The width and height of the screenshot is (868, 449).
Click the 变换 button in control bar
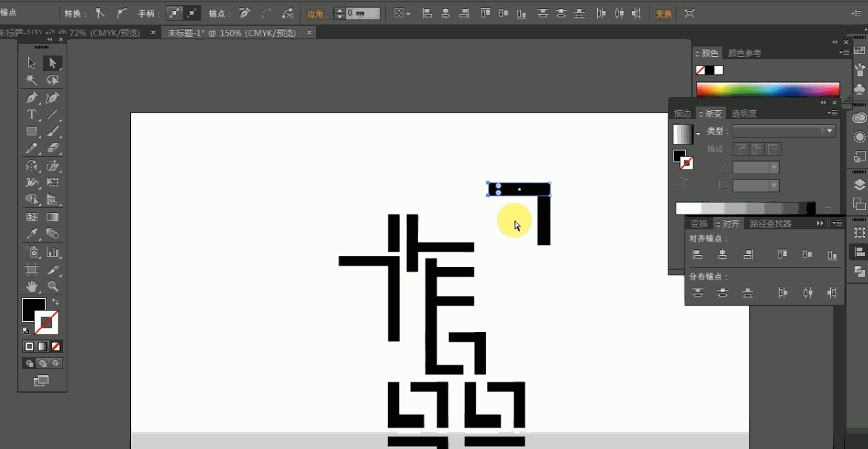pos(663,13)
